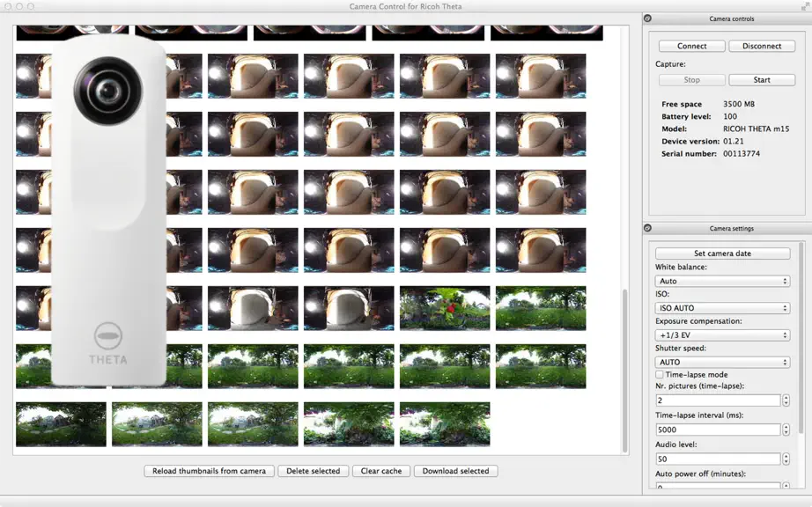Click Set camera date button

coord(722,253)
